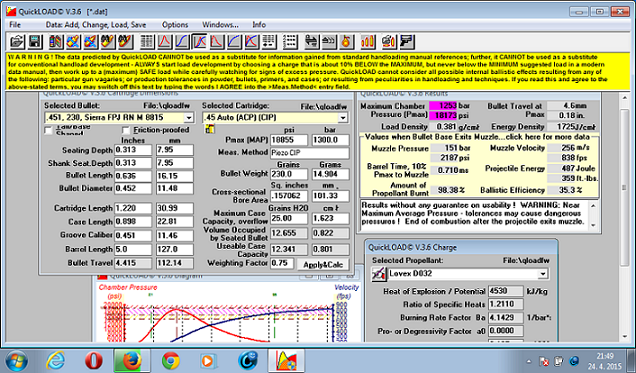The width and height of the screenshot is (636, 373).
Task: Click the opposing swap arrows toolbar icon
Action: (x=312, y=42)
